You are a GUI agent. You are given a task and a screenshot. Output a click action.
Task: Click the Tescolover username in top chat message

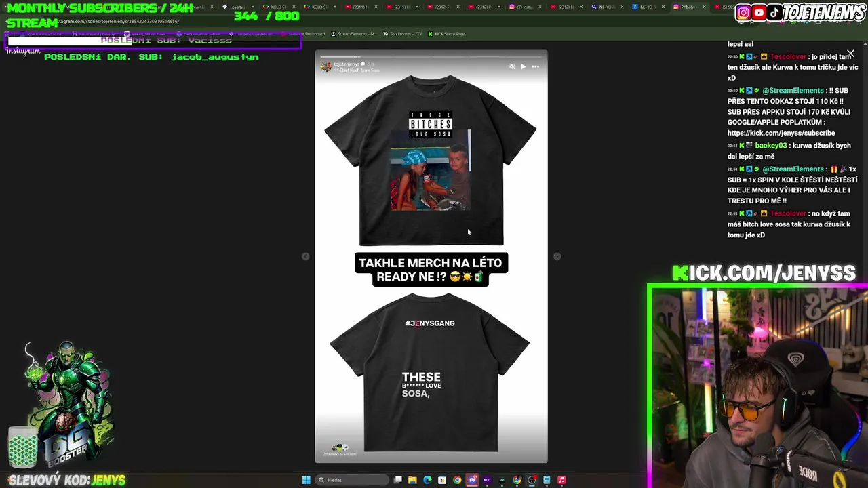(x=788, y=57)
